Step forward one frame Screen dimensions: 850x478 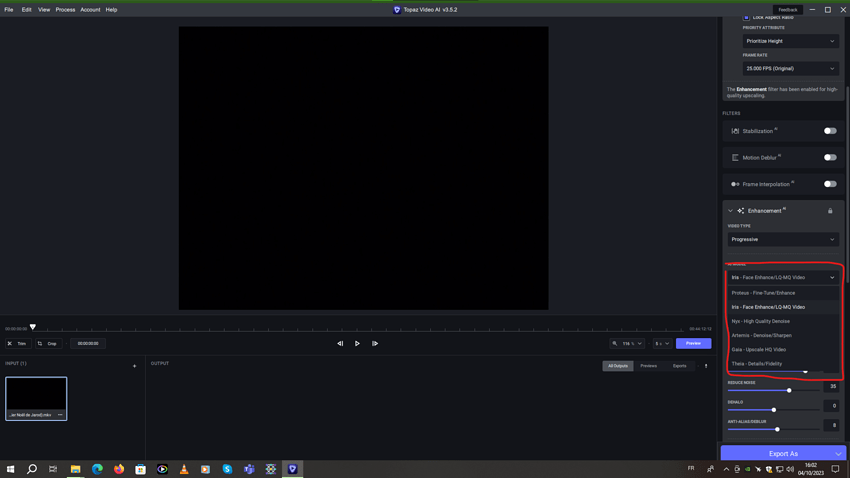click(375, 344)
